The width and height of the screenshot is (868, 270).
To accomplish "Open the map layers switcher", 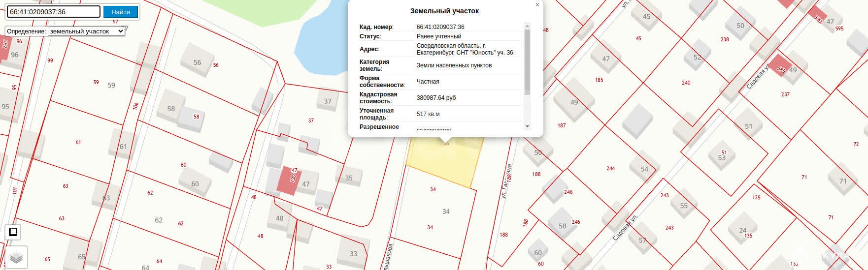I will 16,257.
